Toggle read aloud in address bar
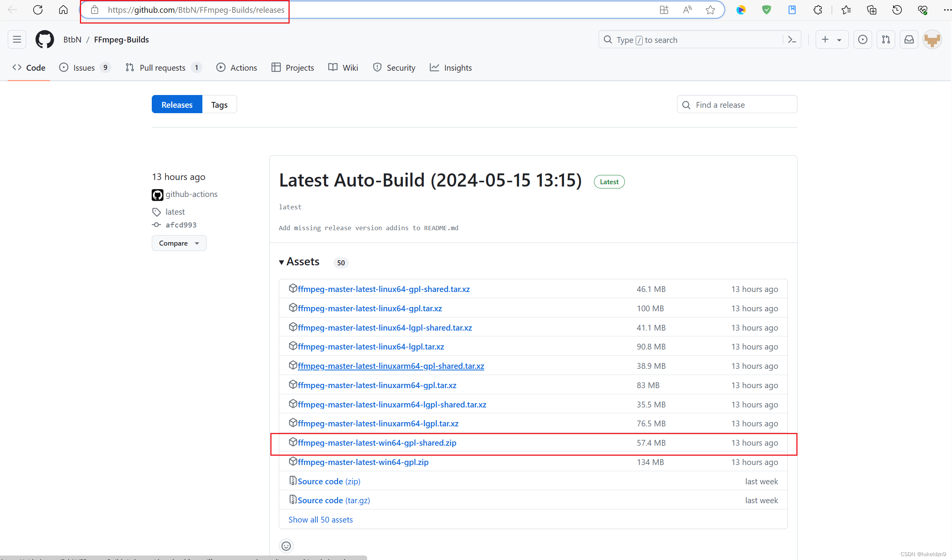The image size is (952, 560). (687, 10)
